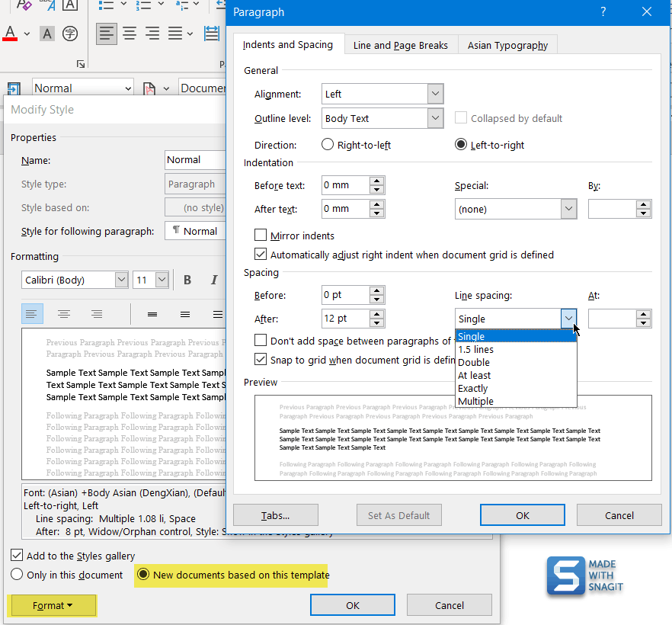
Task: Choose 1.5 lines in the line spacing list
Action: click(x=516, y=349)
